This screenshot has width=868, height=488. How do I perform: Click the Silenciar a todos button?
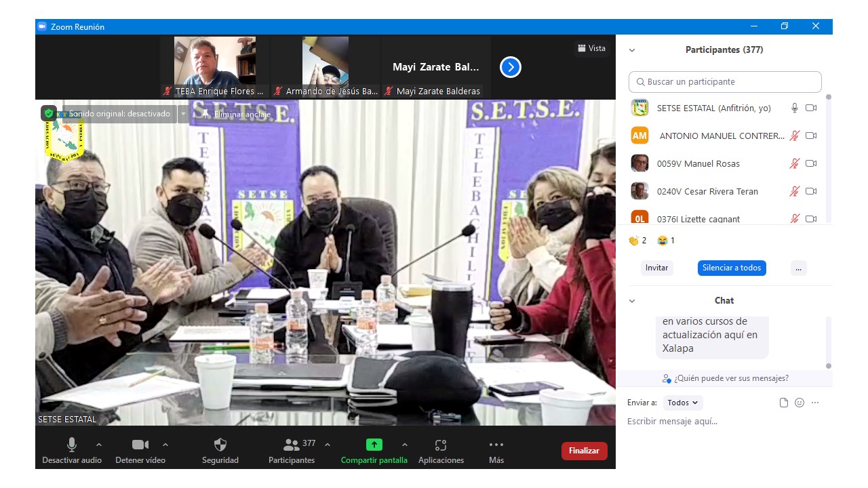click(731, 268)
